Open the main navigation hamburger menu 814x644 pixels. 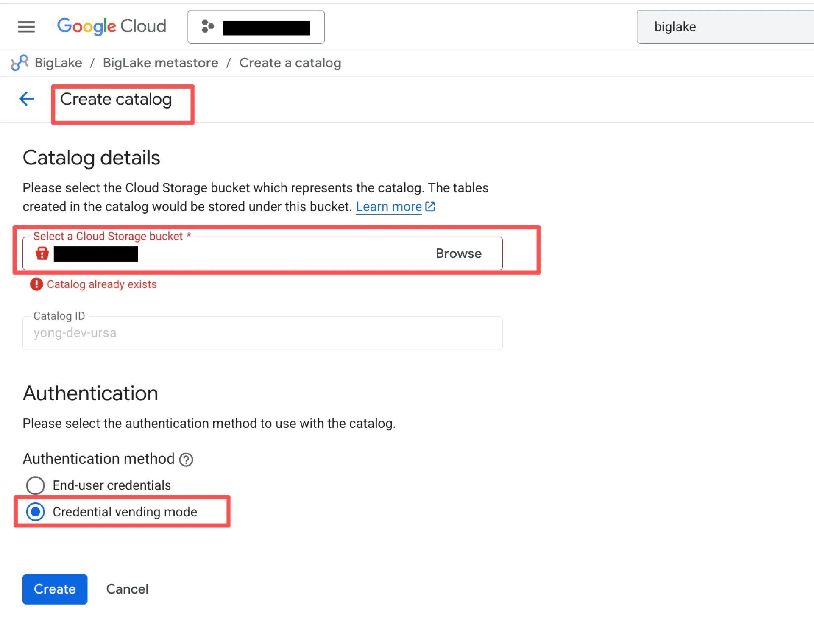26,27
